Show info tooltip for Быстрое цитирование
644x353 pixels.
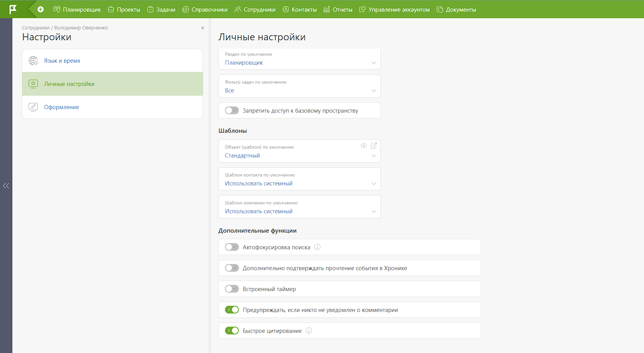click(309, 331)
